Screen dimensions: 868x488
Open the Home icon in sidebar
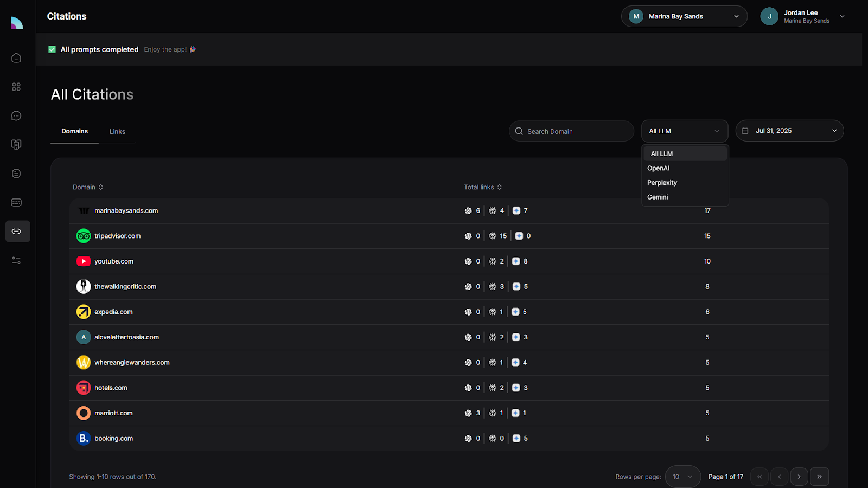point(16,58)
